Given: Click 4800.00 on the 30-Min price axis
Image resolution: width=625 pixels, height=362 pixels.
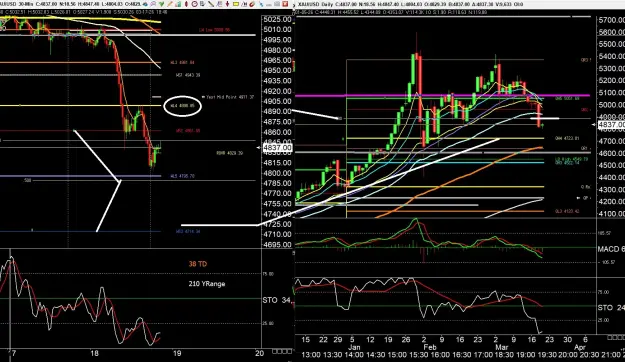Looking at the screenshot, I should click(x=277, y=173).
